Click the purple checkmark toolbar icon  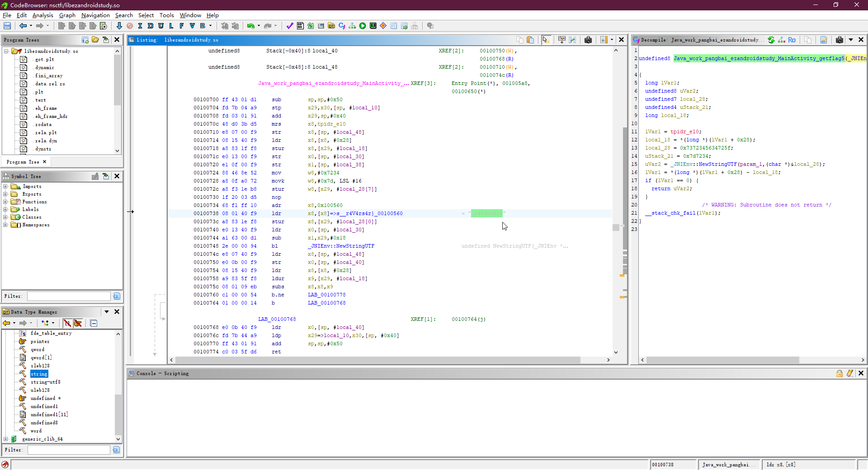[x=290, y=26]
